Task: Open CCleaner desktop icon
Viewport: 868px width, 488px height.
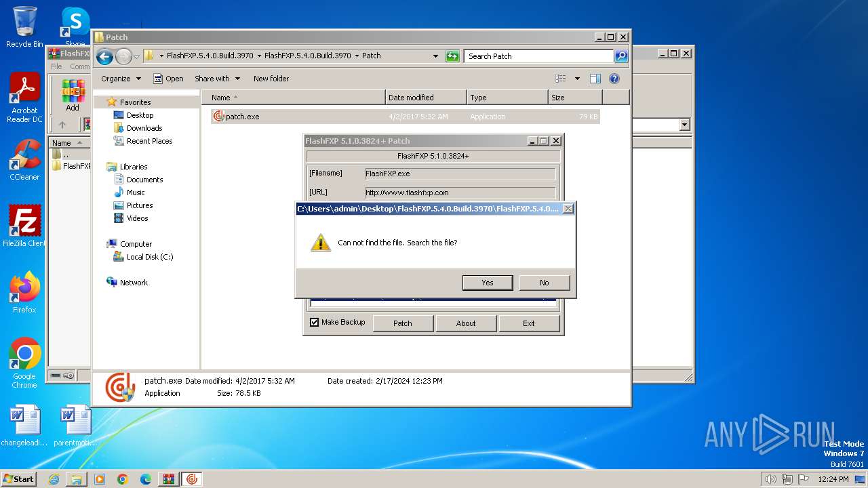Action: click(24, 161)
